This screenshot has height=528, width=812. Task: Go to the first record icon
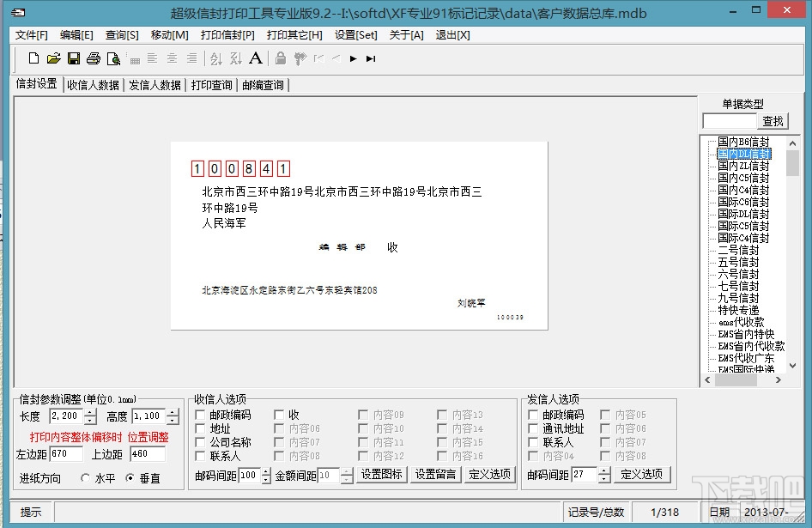pyautogui.click(x=319, y=58)
